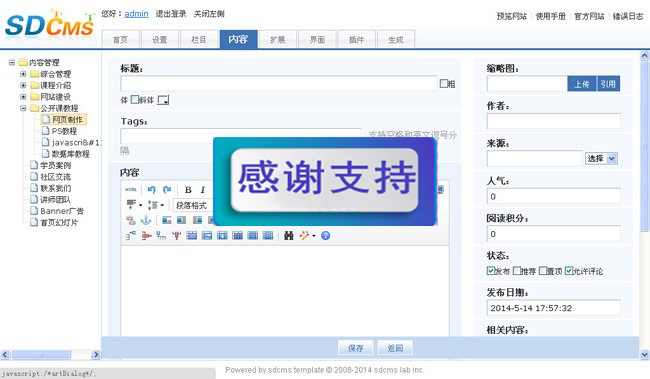Redo the last edit in editor

pos(167,190)
